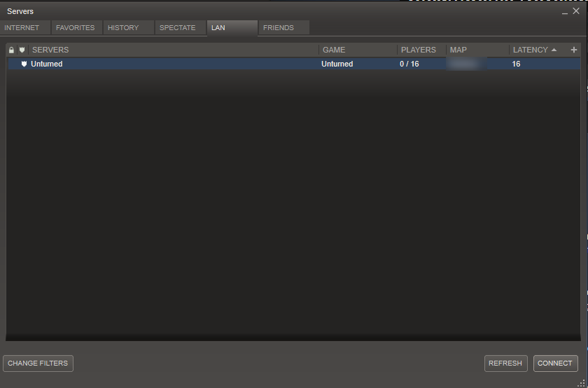Open the History tab
This screenshot has width=588, height=388.
[x=128, y=28]
